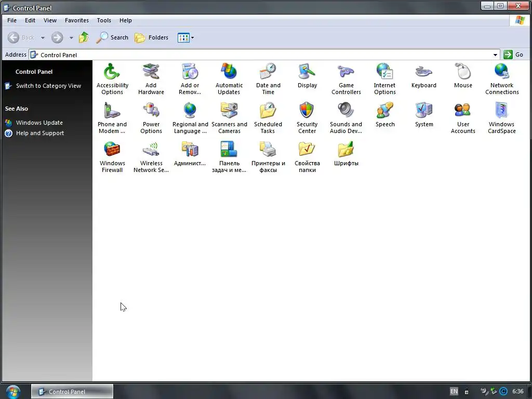Open System properties icon
This screenshot has width=532, height=399.
pyautogui.click(x=424, y=111)
